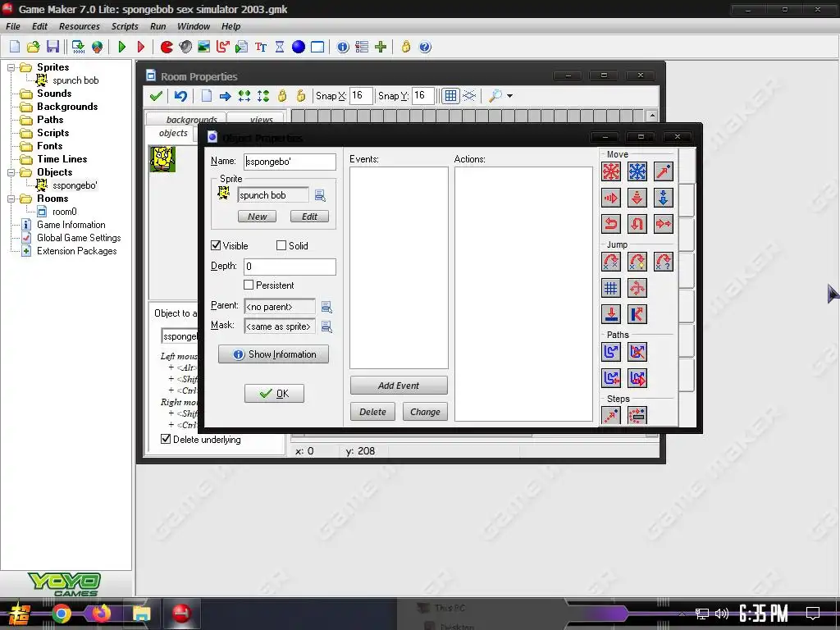Screen dimensions: 840x630
Task: Run the game with green play arrow
Action: tap(121, 47)
